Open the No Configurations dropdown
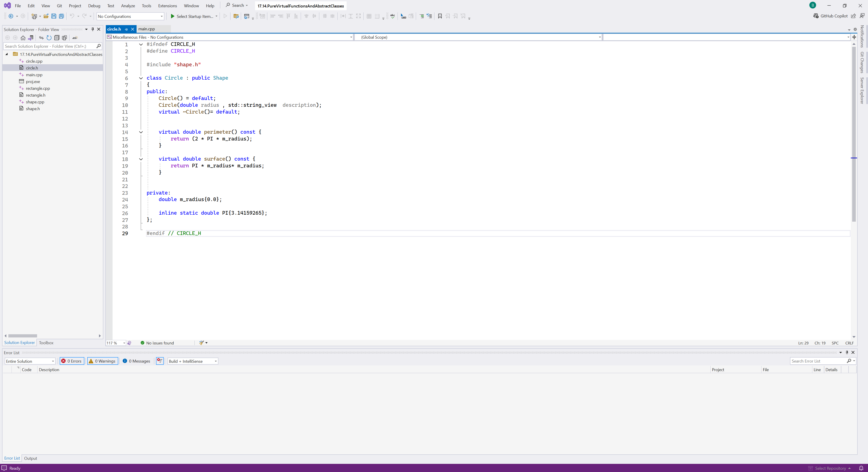The width and height of the screenshot is (868, 472). (x=130, y=16)
